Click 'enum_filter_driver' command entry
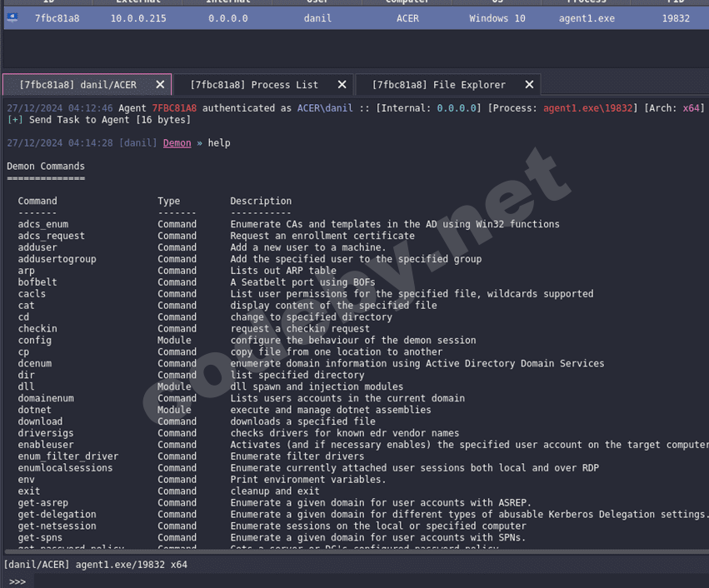The width and height of the screenshot is (709, 588). [67, 457]
